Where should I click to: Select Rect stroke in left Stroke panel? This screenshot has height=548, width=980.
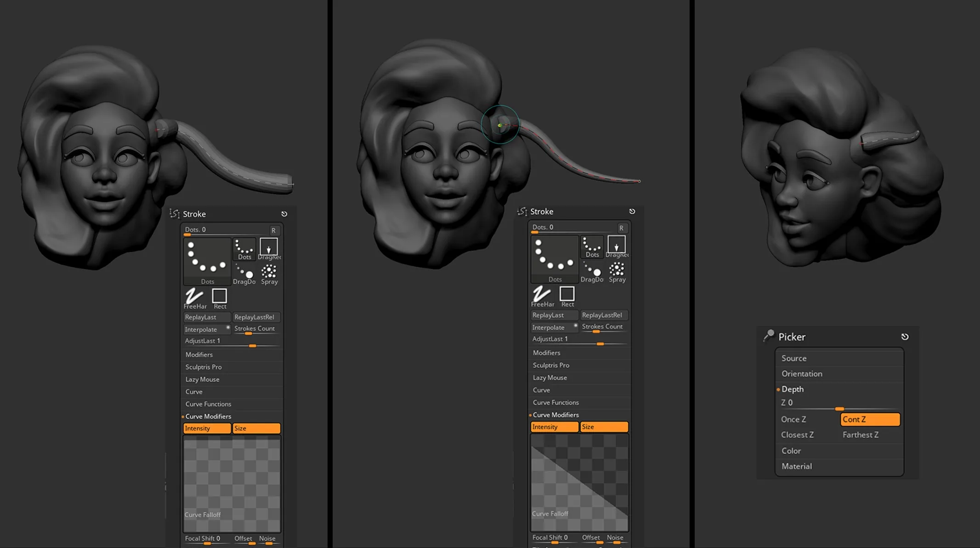(x=220, y=298)
